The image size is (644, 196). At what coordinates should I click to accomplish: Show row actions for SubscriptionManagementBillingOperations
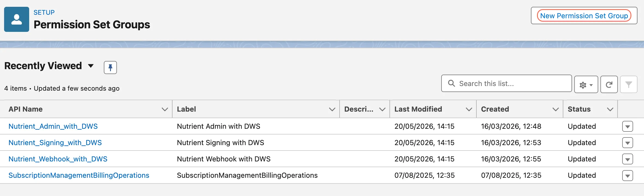coord(627,176)
